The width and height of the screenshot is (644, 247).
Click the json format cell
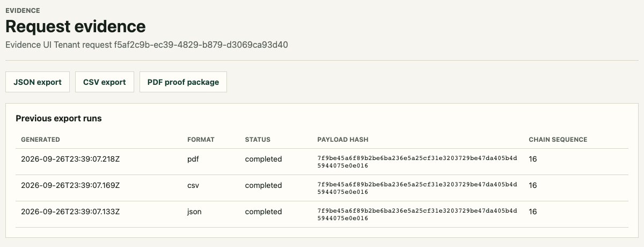[x=194, y=212]
